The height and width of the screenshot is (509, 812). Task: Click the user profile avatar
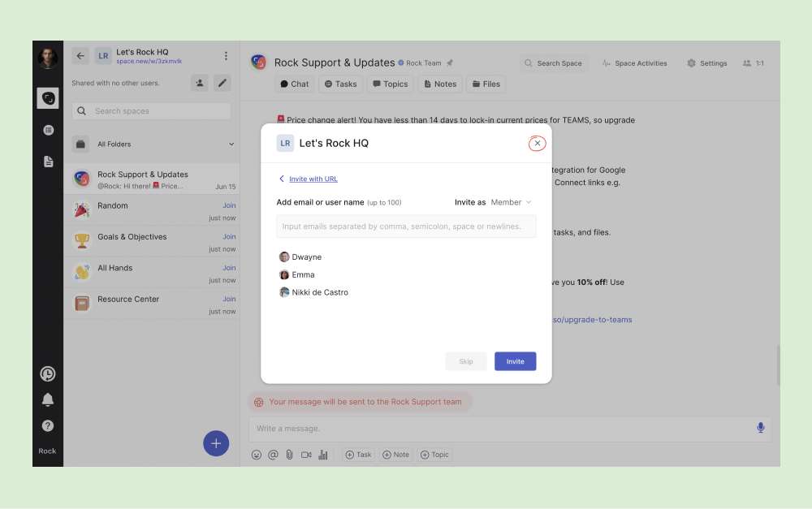pyautogui.click(x=48, y=58)
